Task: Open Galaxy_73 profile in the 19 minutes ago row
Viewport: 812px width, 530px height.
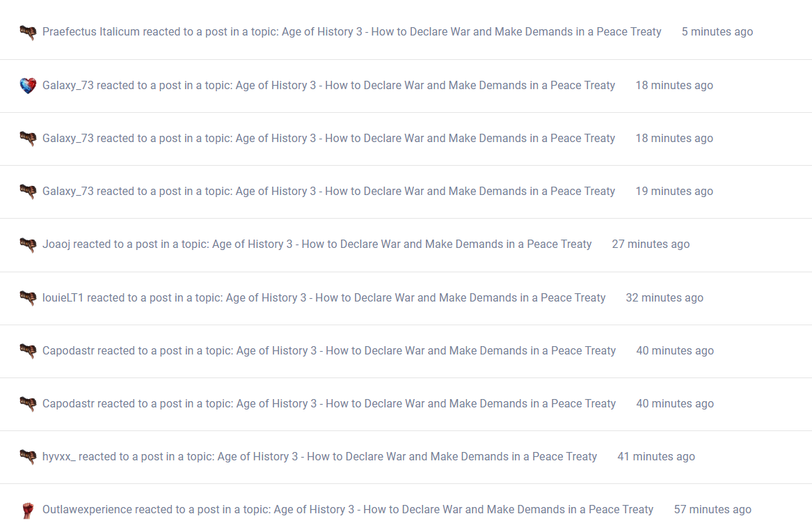Action: point(67,191)
